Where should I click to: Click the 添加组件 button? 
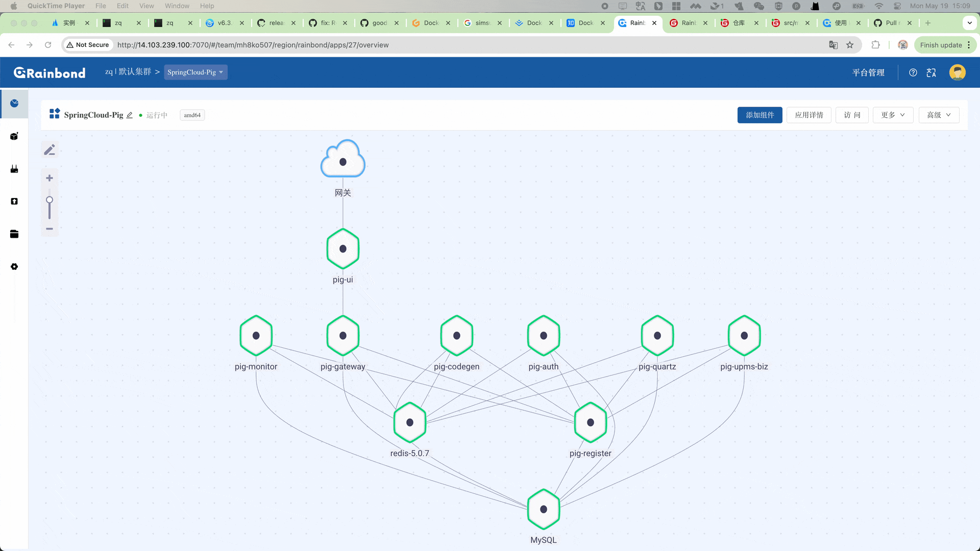759,115
